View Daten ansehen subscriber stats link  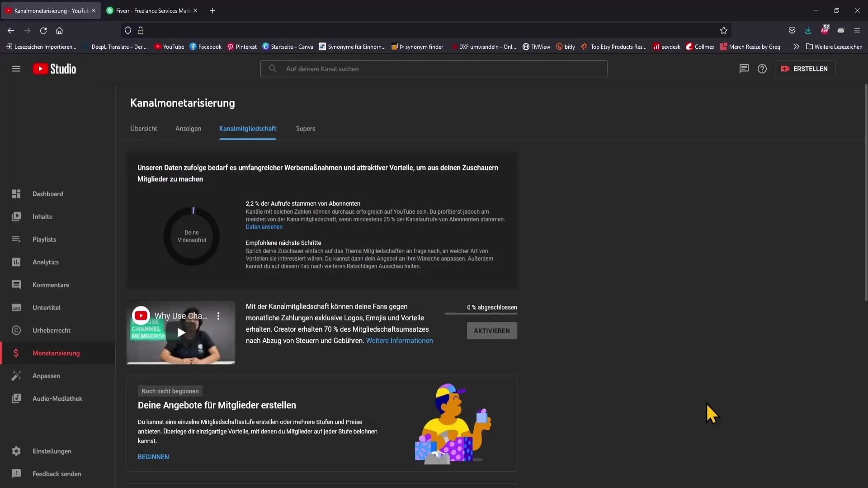point(264,226)
